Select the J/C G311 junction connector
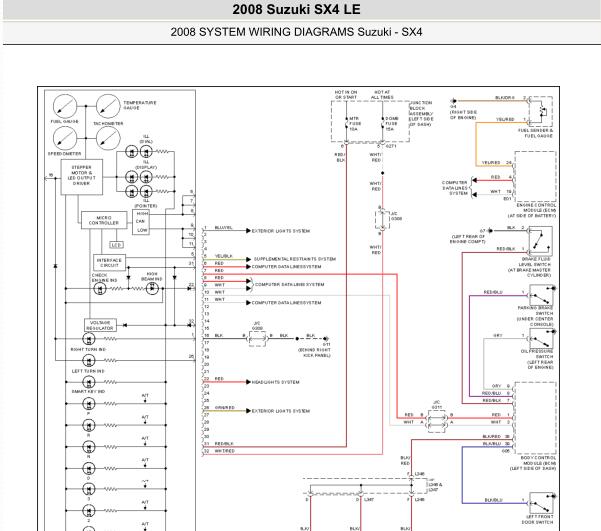The image size is (601, 531). tap(437, 421)
